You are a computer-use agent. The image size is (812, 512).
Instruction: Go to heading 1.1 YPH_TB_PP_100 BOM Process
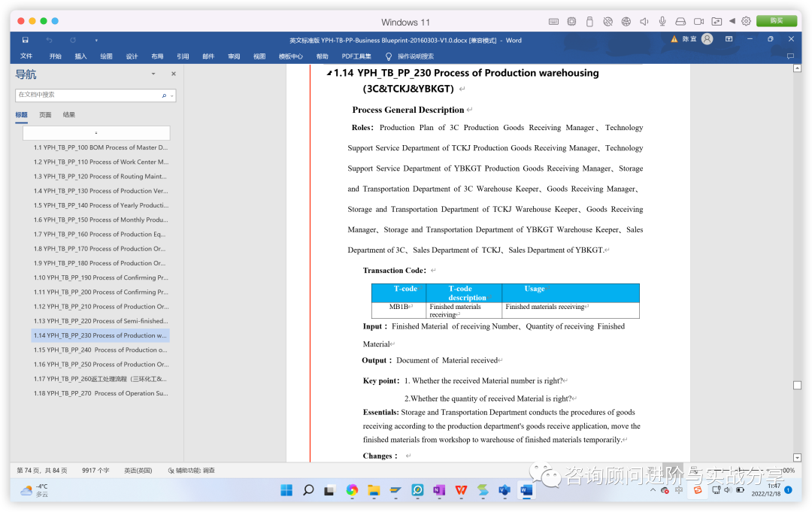point(101,147)
